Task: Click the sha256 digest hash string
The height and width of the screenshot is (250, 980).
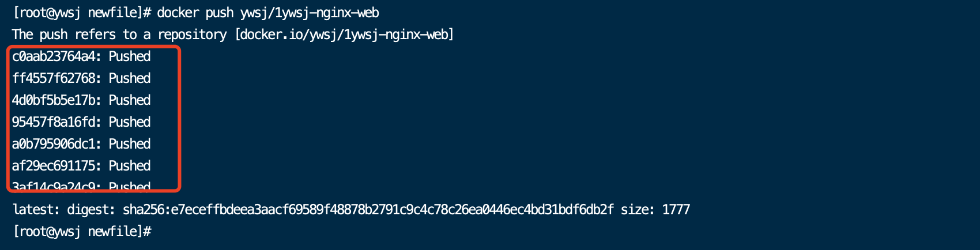Action: (368, 210)
